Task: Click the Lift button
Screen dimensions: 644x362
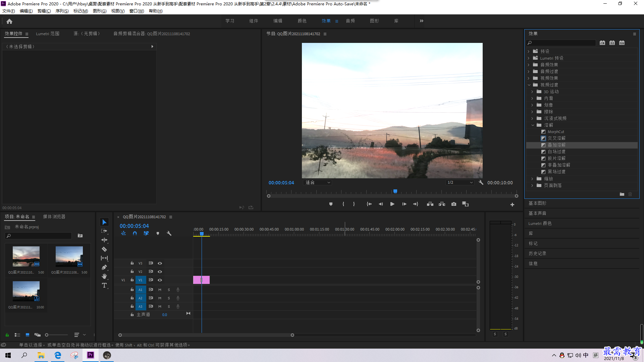Action: (x=430, y=204)
